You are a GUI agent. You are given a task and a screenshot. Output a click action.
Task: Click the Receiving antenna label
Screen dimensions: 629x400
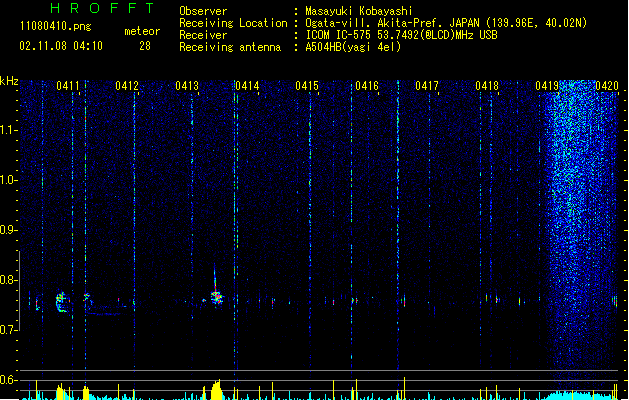[x=230, y=47]
